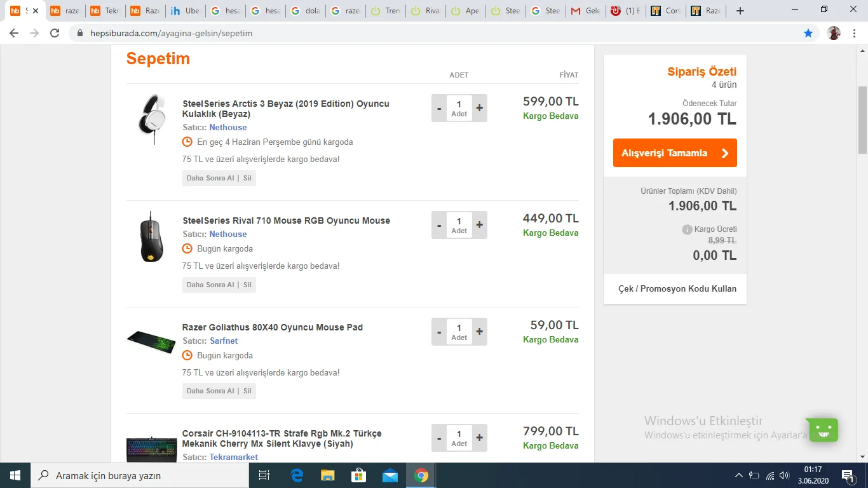The height and width of the screenshot is (488, 868).
Task: Bookmark this page with the star icon
Action: click(x=808, y=33)
